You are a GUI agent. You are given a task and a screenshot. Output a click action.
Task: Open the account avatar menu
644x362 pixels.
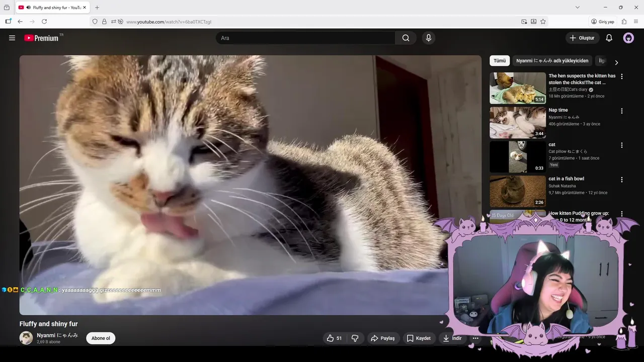tap(628, 38)
